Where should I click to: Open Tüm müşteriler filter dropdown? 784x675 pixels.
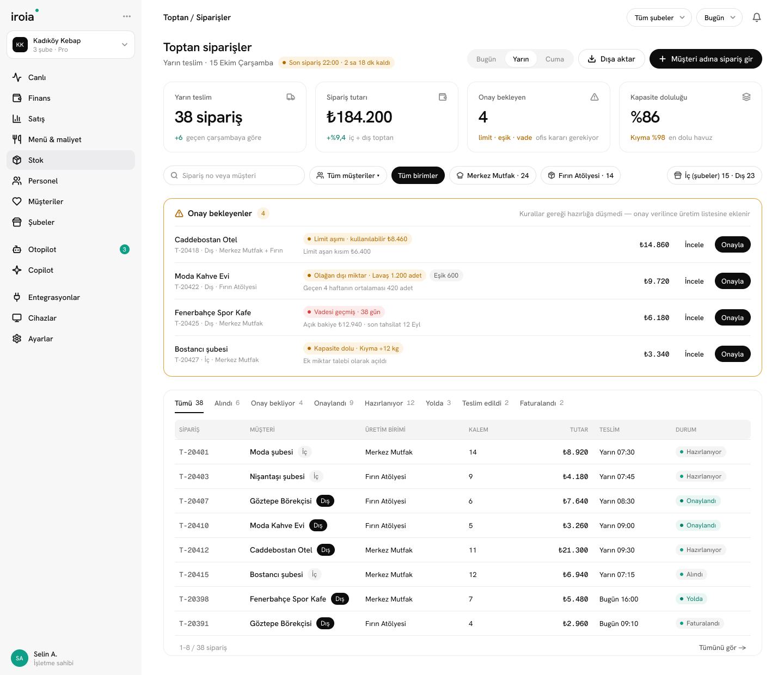coord(348,175)
